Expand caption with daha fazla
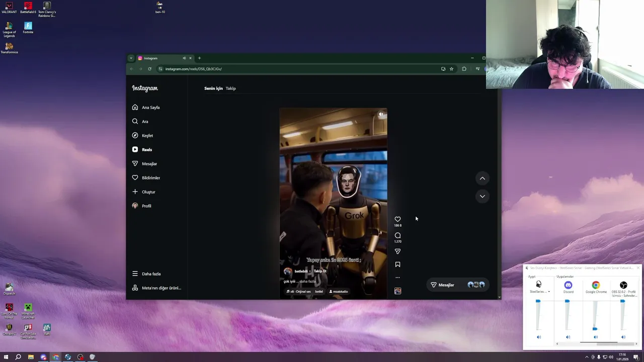The height and width of the screenshot is (362, 644). coord(307,281)
